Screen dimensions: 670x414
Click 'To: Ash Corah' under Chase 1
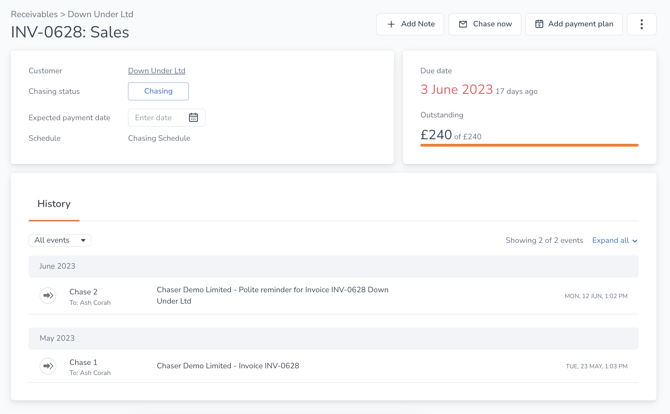[90, 373]
